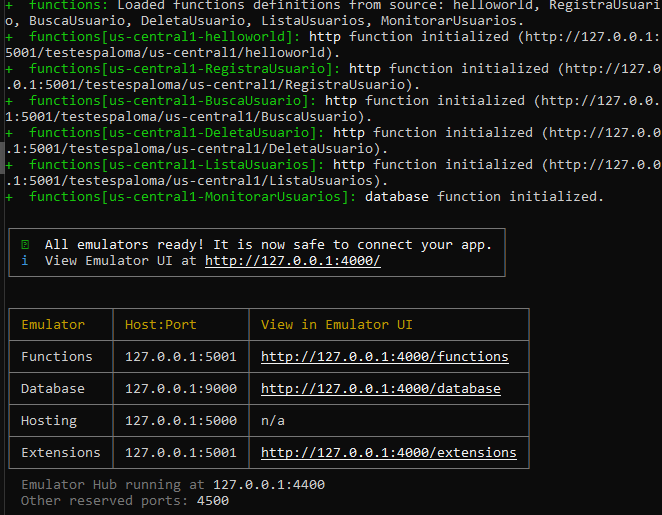Click the blue info icon beside 'View Emulator UI'

click(x=25, y=260)
